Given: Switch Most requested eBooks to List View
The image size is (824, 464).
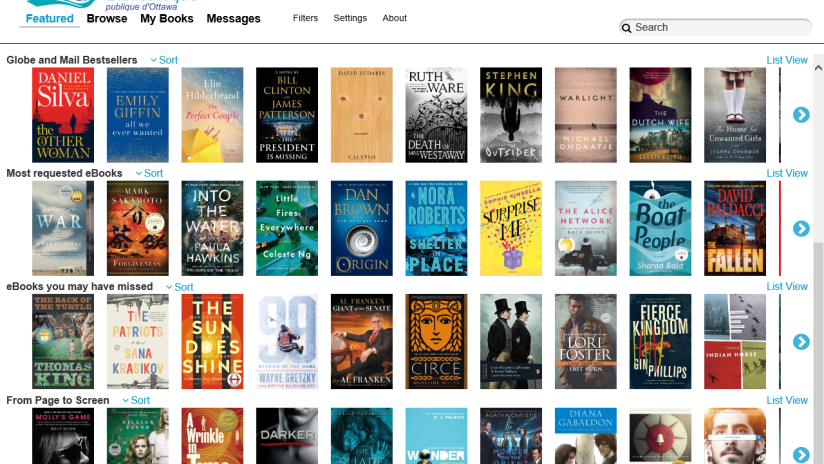Looking at the screenshot, I should pyautogui.click(x=787, y=173).
